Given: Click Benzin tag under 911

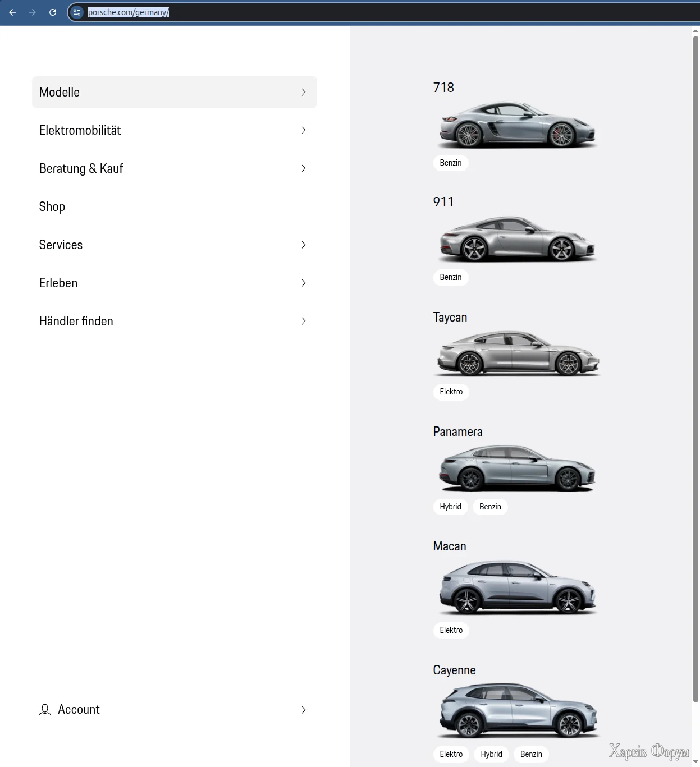Looking at the screenshot, I should 451,277.
